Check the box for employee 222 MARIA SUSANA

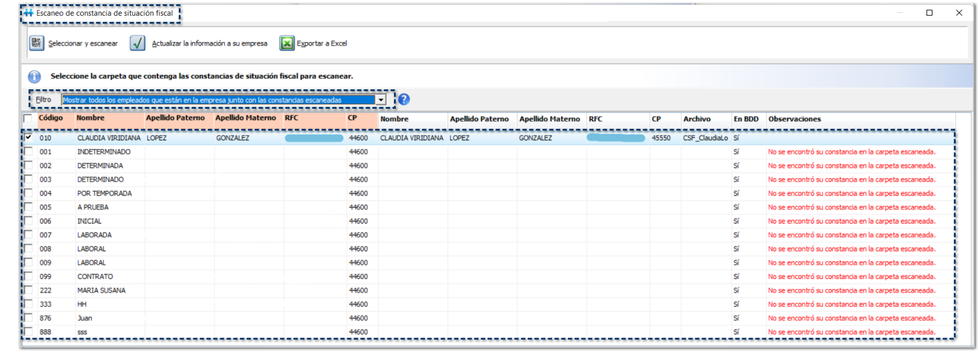coord(28,290)
